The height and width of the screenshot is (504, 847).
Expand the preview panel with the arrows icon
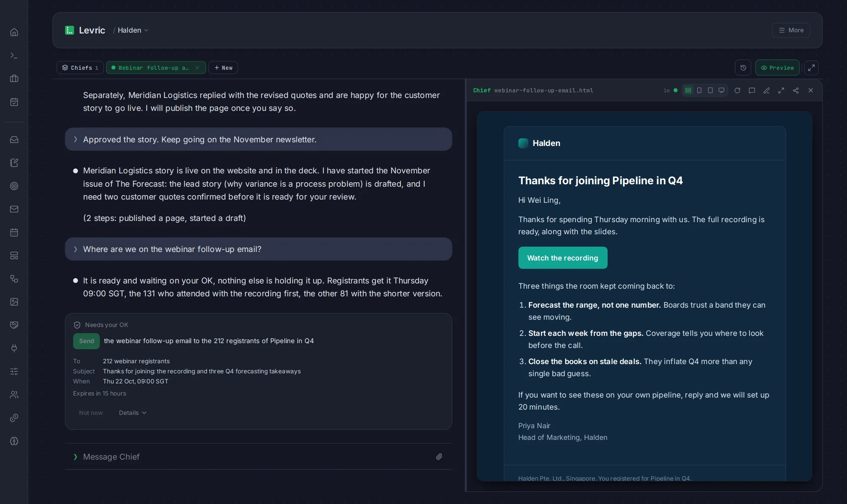pyautogui.click(x=781, y=90)
